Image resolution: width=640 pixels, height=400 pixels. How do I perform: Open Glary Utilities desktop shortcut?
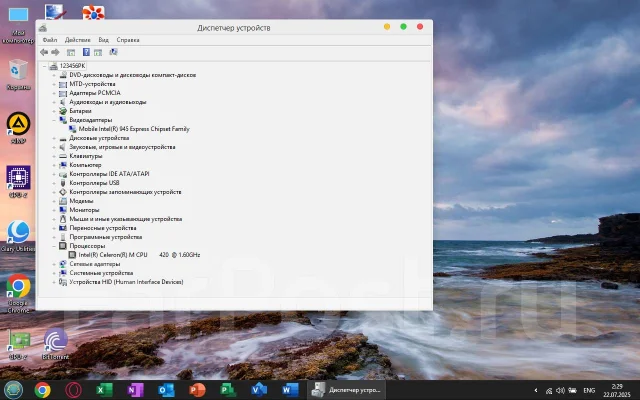(x=18, y=236)
